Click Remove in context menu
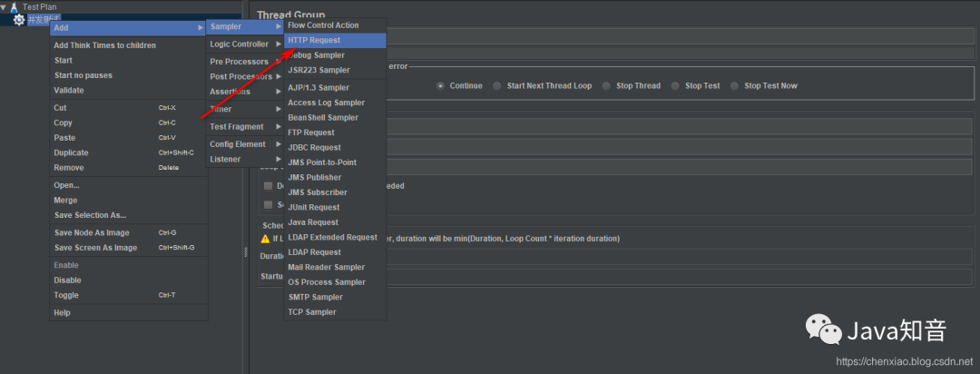Image resolution: width=980 pixels, height=374 pixels. 129,168
